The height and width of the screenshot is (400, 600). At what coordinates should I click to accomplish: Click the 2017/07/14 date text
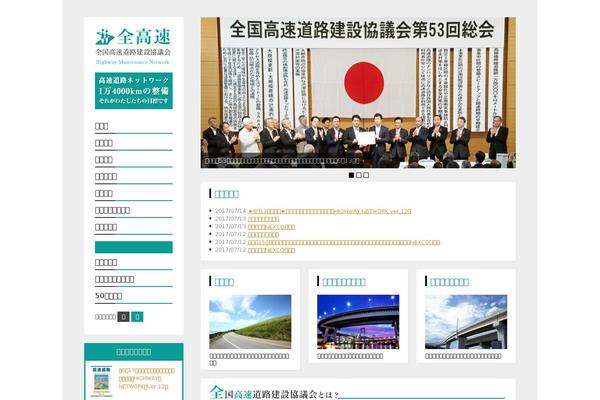click(230, 211)
